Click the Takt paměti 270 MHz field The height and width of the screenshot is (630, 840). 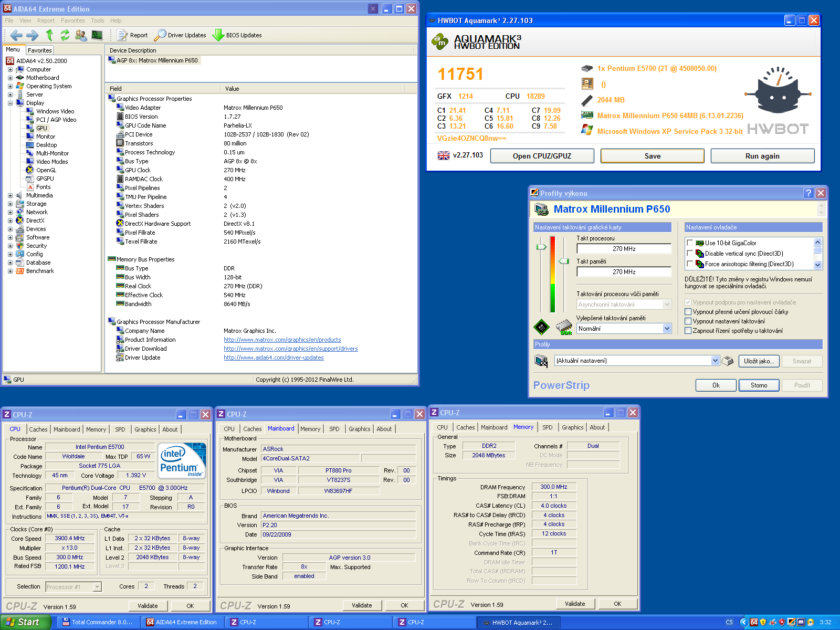tap(624, 272)
